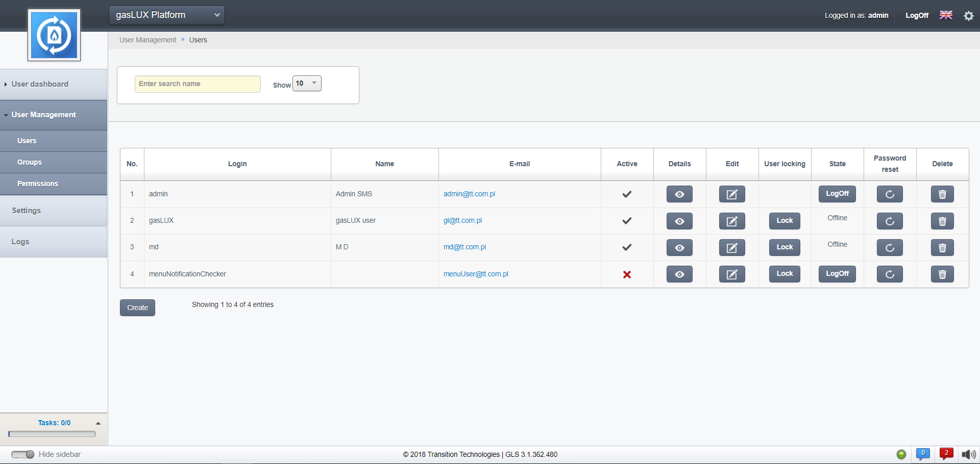980x464 pixels.
Task: Reset password for md user
Action: tap(890, 247)
